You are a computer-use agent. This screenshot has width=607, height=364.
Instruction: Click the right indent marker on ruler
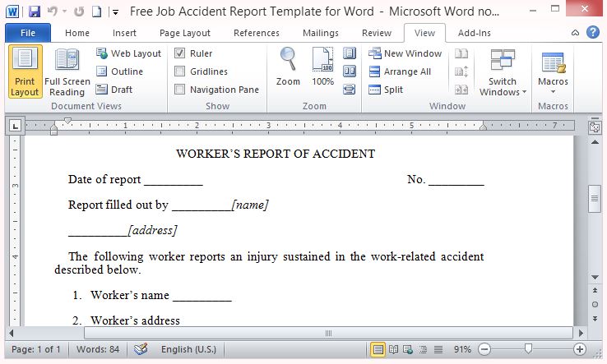[483, 126]
